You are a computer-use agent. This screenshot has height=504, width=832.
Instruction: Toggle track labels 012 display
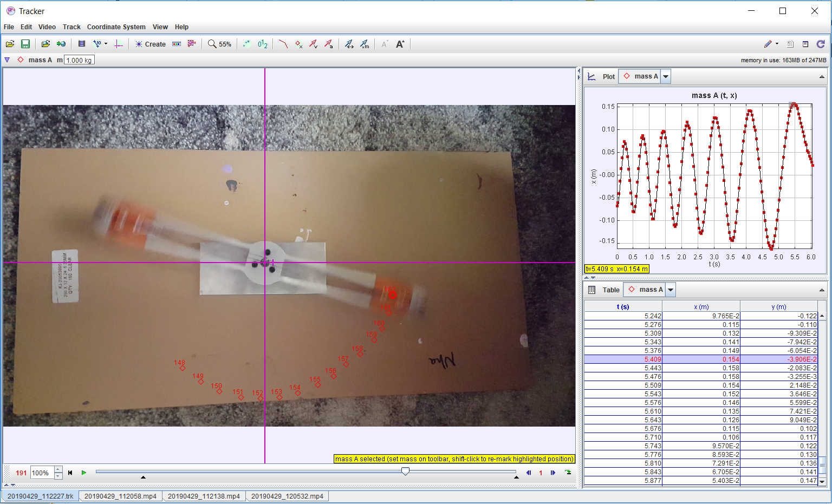click(x=263, y=44)
